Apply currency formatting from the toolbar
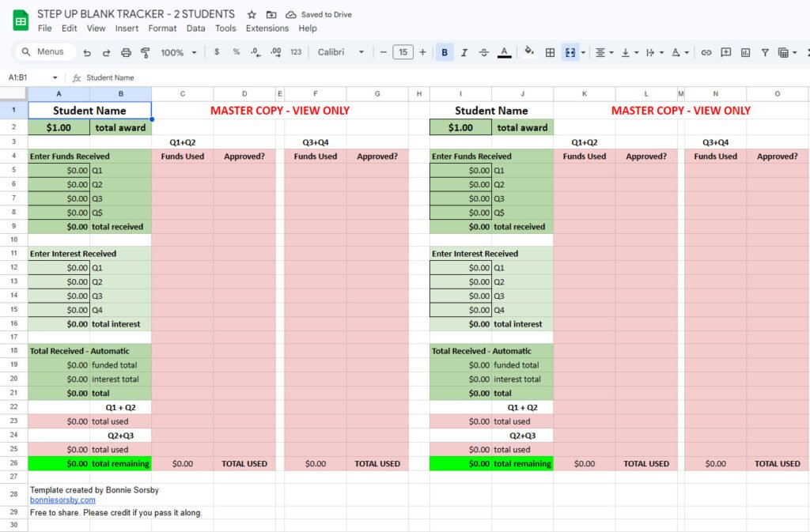The image size is (810, 532). [217, 52]
